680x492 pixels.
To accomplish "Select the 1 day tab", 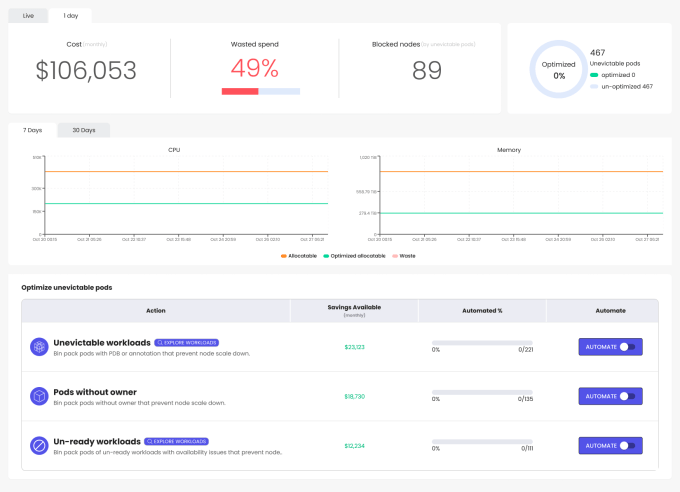I will pyautogui.click(x=71, y=16).
